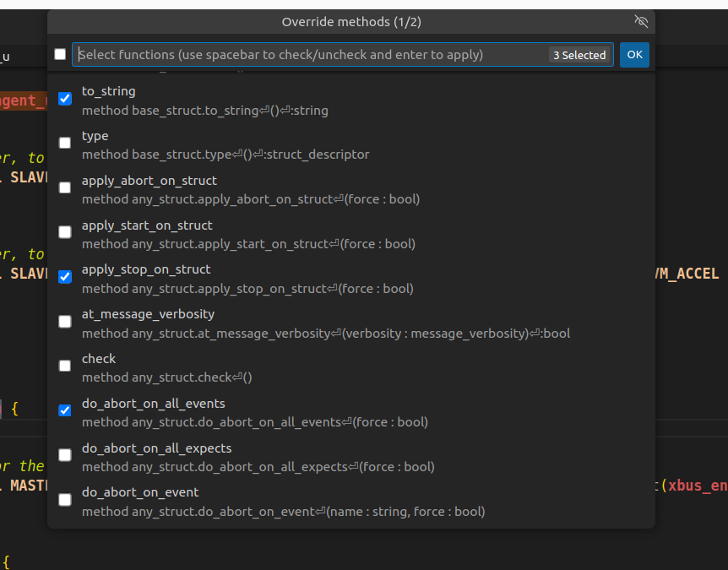
Task: Check the select-all checkbox beside the input
Action: tap(60, 53)
